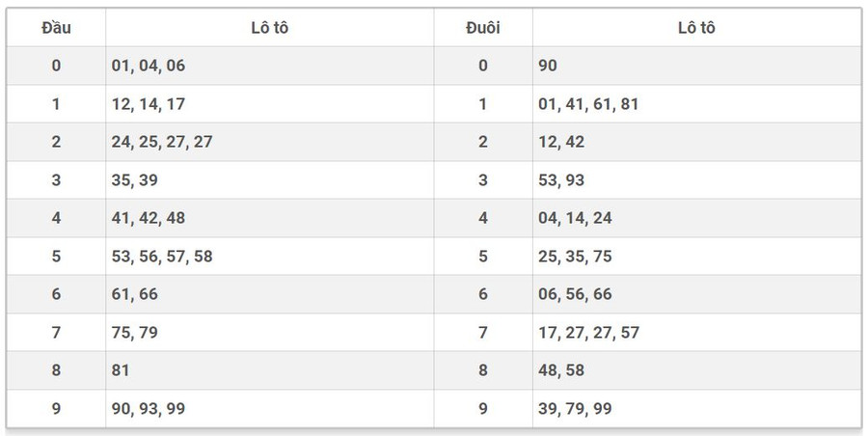
Task: Select the 90, 93, 99 cell
Action: coord(148,409)
